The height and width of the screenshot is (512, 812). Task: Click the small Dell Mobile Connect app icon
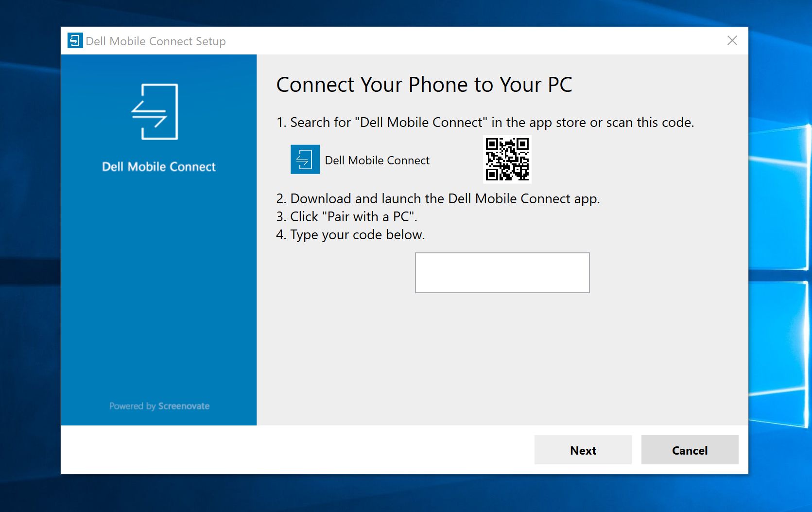click(305, 159)
